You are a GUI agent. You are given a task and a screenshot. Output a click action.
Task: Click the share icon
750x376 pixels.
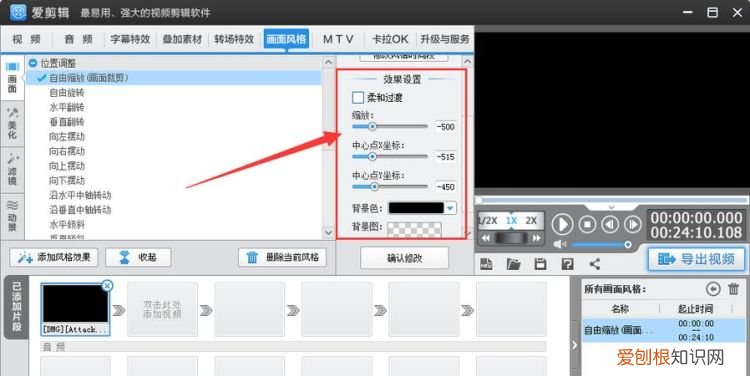tap(595, 264)
